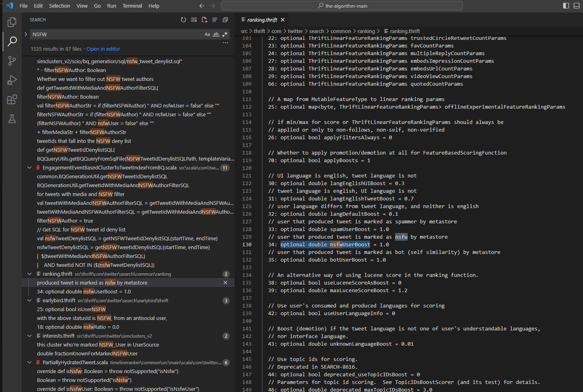Open the File menu
Screen dimensions: 583x392
coord(24,6)
